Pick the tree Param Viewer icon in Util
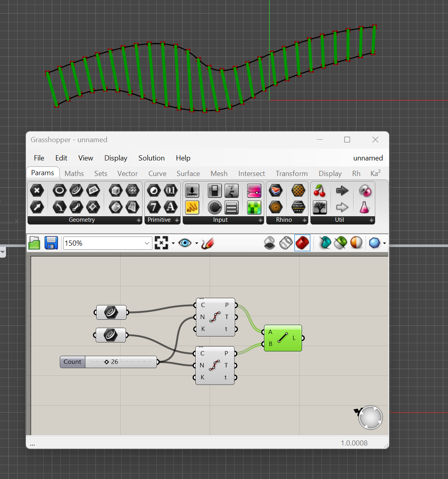Viewport: 448px width, 479px height. tap(320, 207)
